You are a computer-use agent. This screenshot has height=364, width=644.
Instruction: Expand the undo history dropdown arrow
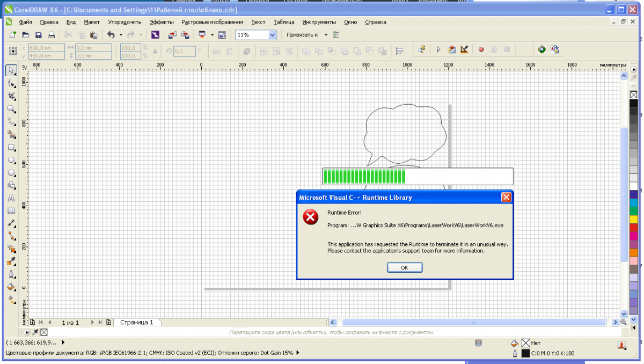pos(120,35)
